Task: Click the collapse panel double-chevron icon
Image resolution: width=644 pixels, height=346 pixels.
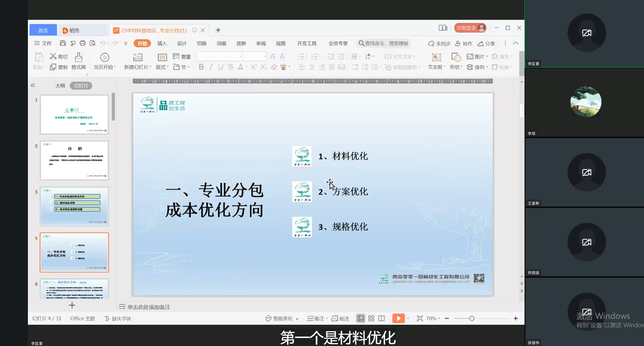Action: click(x=33, y=85)
